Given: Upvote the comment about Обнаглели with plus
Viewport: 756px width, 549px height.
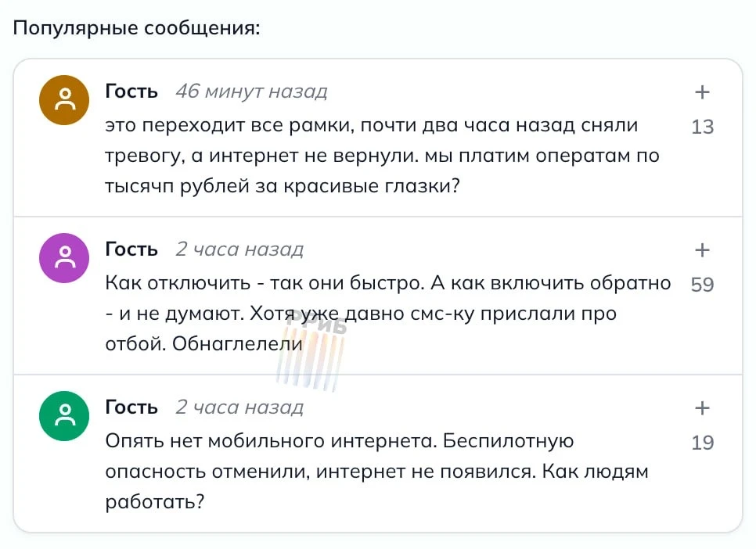Looking at the screenshot, I should 702,249.
